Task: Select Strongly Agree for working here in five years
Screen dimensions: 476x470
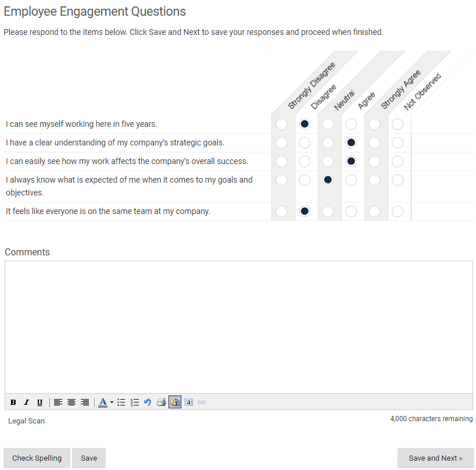Action: [374, 124]
